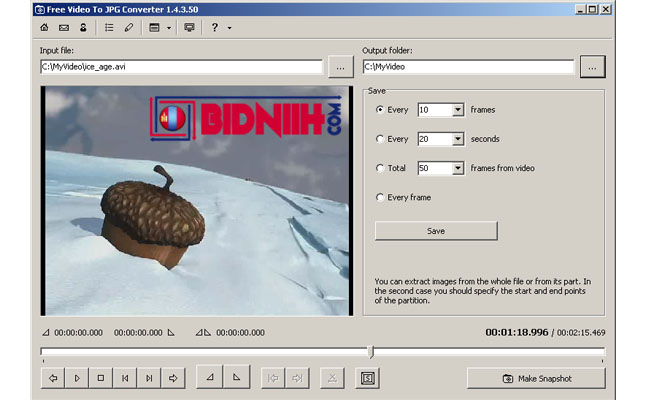
Task: Step backward with left arrow button
Action: point(53,378)
